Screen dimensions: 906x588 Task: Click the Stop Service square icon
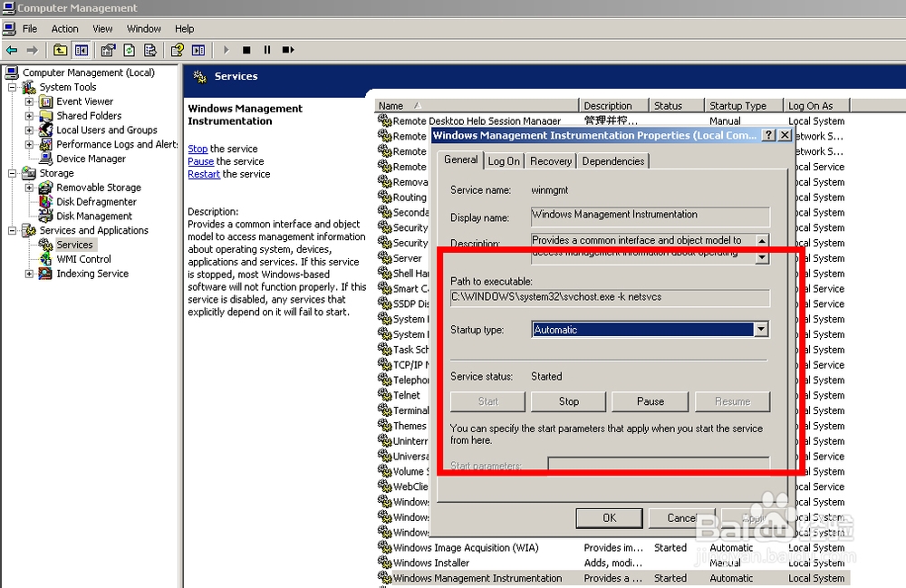[246, 50]
